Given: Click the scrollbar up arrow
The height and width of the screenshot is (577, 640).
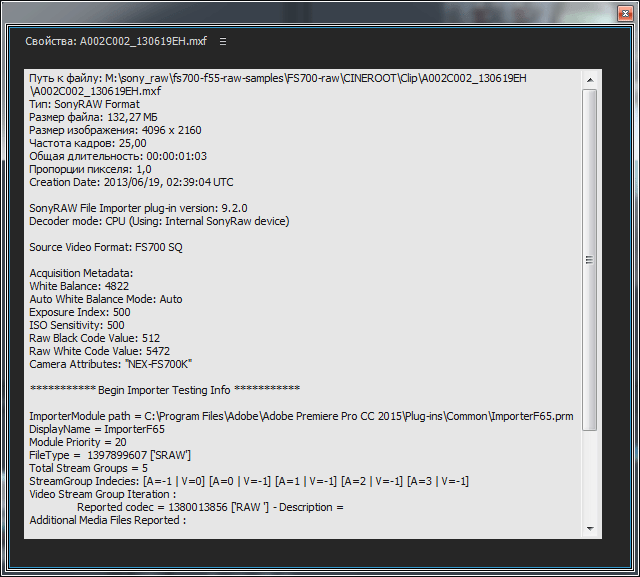Looking at the screenshot, I should pos(590,80).
